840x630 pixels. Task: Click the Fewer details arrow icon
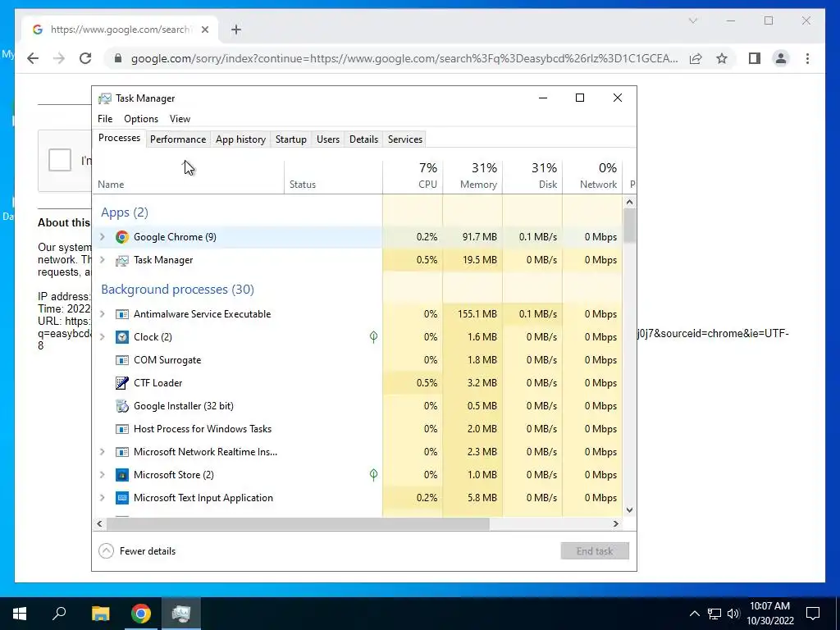coord(106,550)
